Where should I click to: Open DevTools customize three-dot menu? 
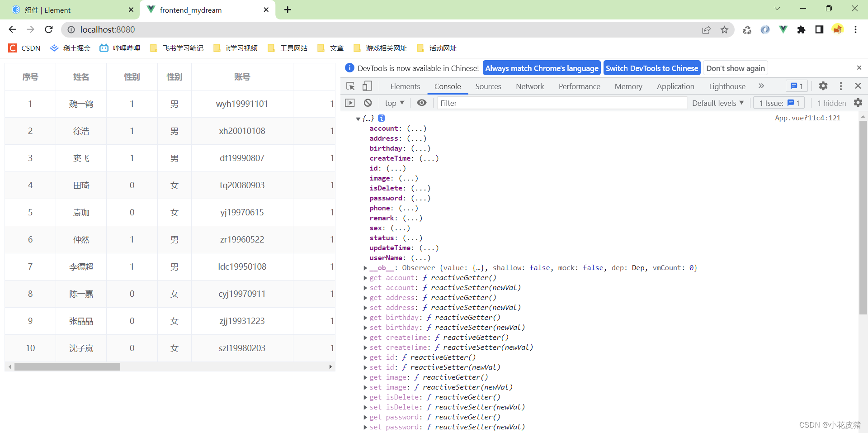[x=841, y=86]
